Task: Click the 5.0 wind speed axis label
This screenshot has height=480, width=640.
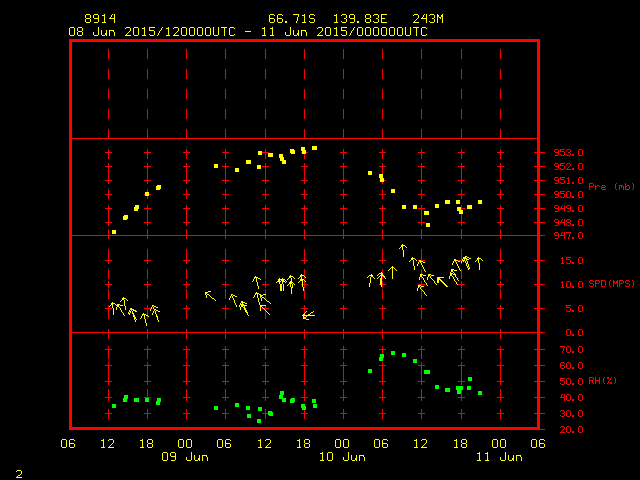Action: point(574,309)
